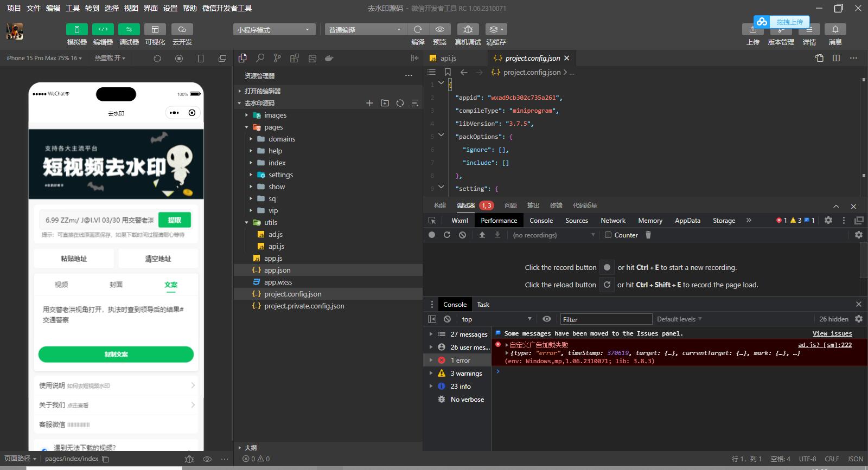The height and width of the screenshot is (470, 868).
Task: Click the compile refresh icon
Action: click(x=418, y=29)
